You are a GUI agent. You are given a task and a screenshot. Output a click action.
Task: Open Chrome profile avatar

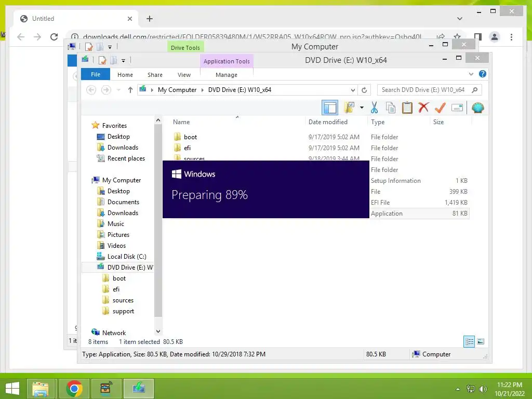click(x=495, y=37)
